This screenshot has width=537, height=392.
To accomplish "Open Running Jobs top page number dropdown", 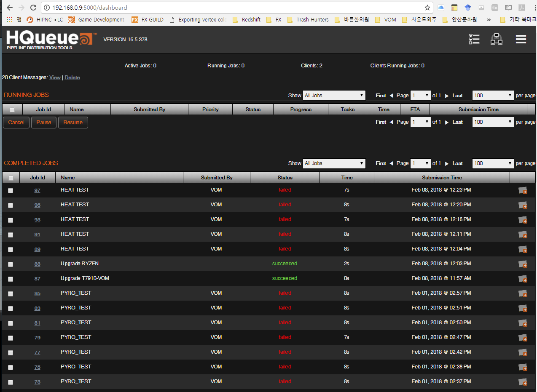I will coord(421,96).
